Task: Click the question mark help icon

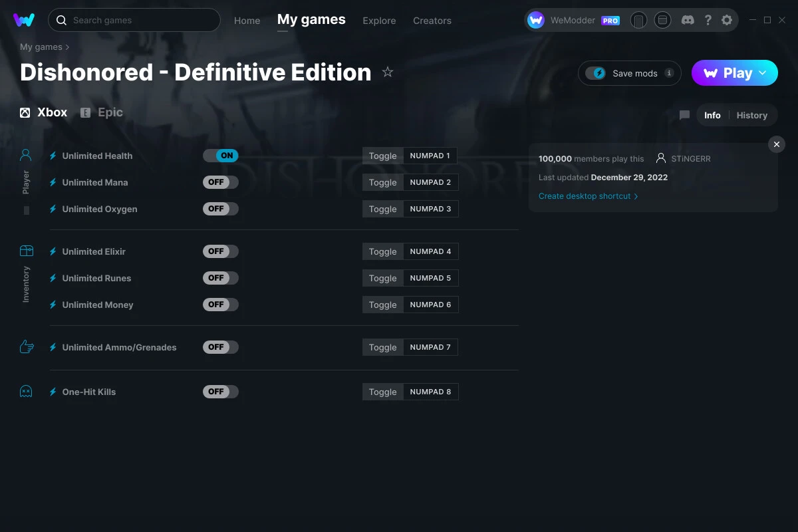Action: tap(708, 20)
